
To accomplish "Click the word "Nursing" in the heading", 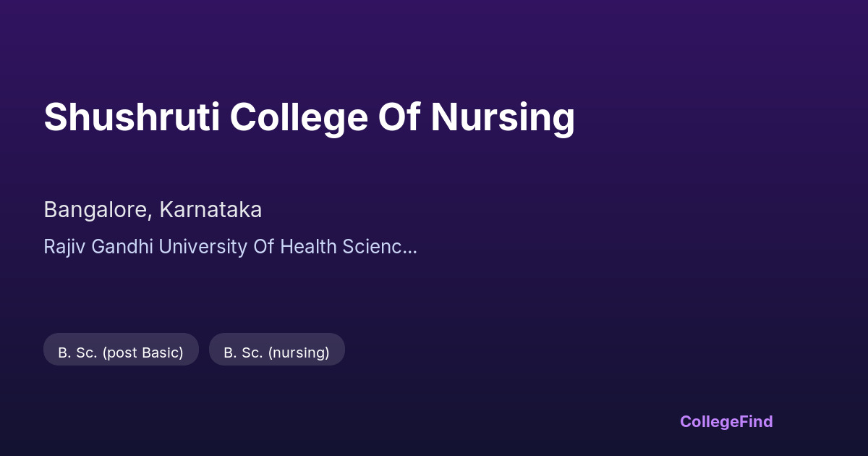I will pyautogui.click(x=503, y=117).
